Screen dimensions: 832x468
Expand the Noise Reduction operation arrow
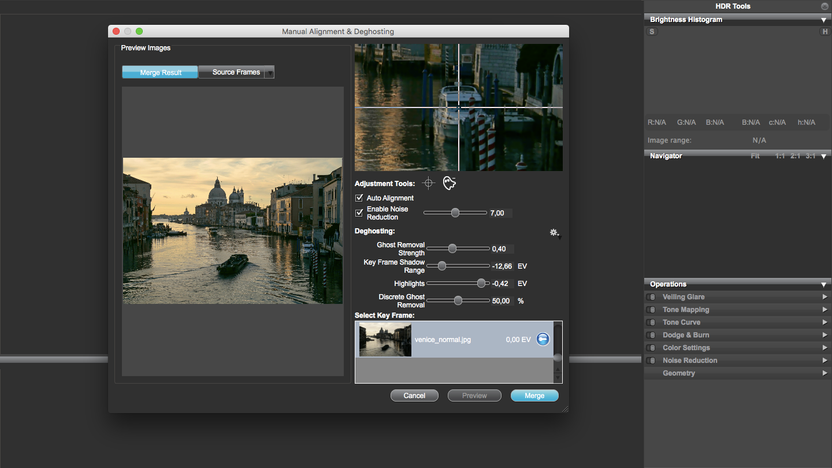(x=825, y=361)
